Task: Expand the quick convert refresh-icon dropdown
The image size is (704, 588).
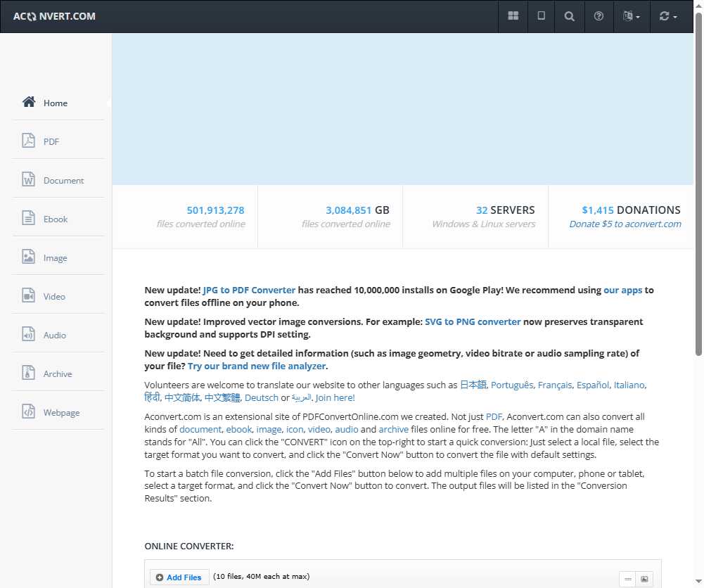Action: 667,16
